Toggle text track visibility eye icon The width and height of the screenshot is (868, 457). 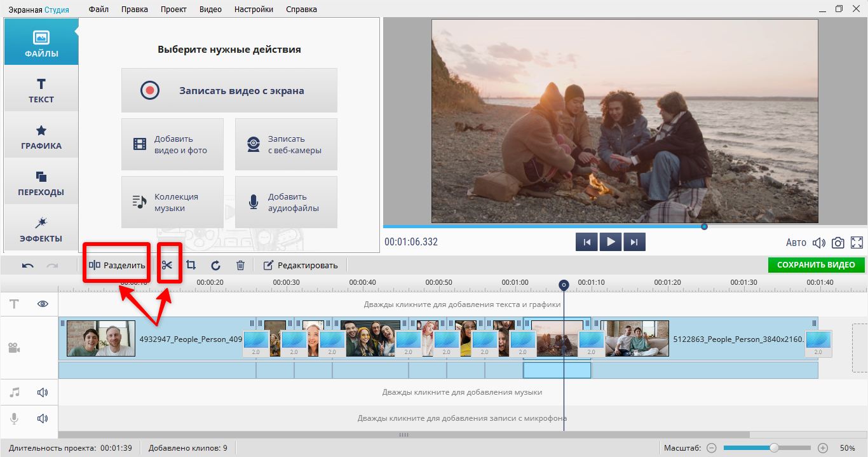43,304
